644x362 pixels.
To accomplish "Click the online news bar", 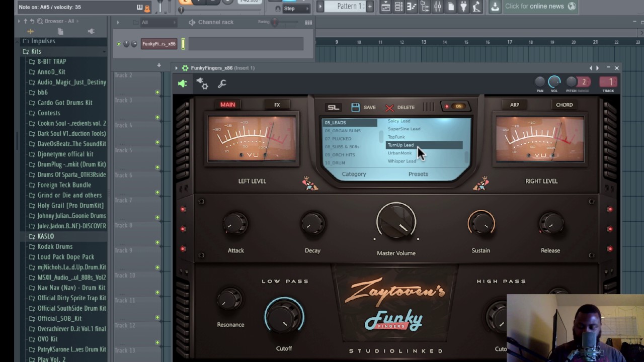I will pyautogui.click(x=540, y=6).
